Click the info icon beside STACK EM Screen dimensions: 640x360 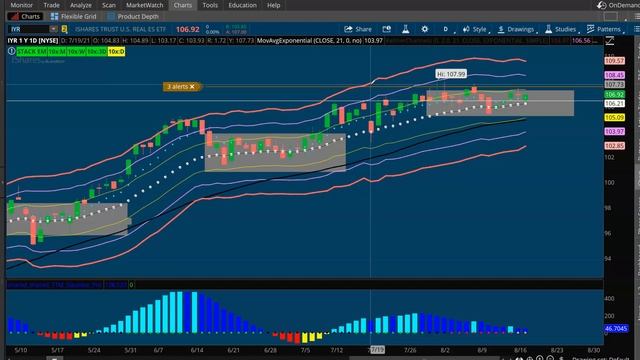click(11, 51)
